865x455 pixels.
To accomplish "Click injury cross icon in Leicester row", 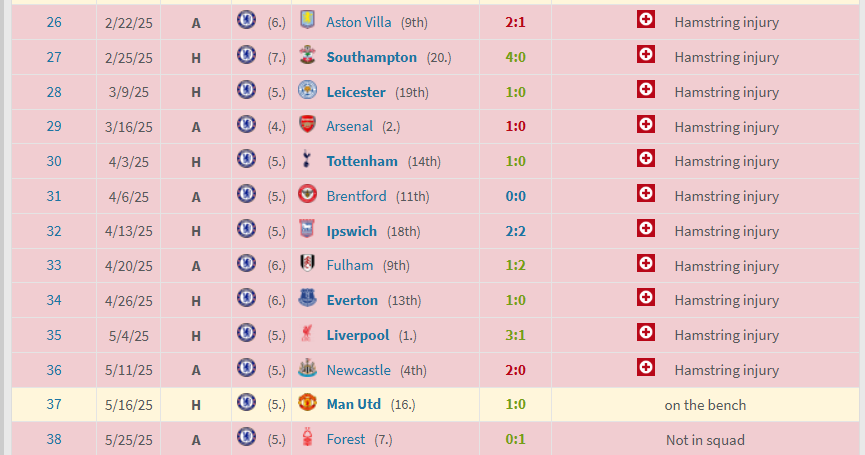I will click(646, 89).
